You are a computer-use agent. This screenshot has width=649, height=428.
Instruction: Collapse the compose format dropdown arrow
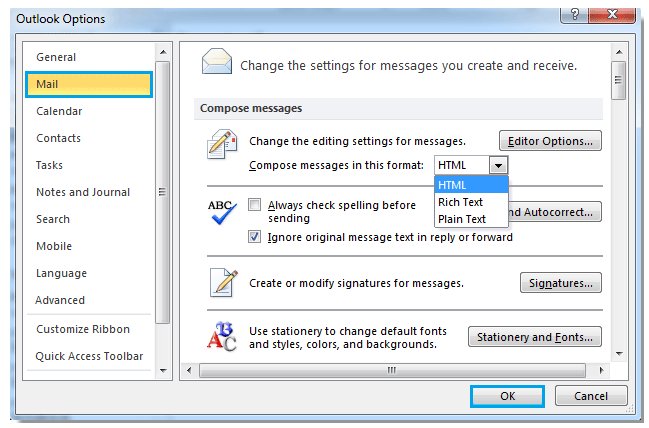tap(498, 166)
